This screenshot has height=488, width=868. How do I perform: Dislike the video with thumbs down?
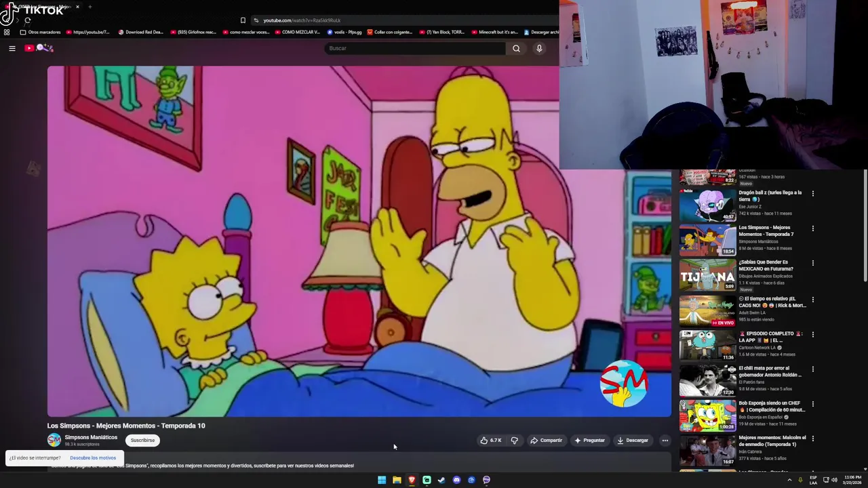[x=514, y=441]
